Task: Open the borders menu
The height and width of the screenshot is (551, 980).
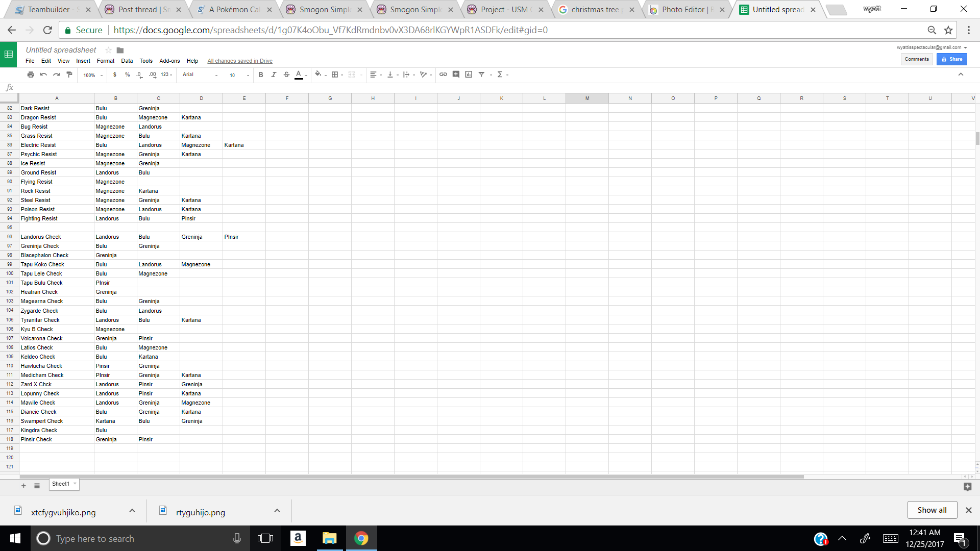Action: [x=337, y=74]
